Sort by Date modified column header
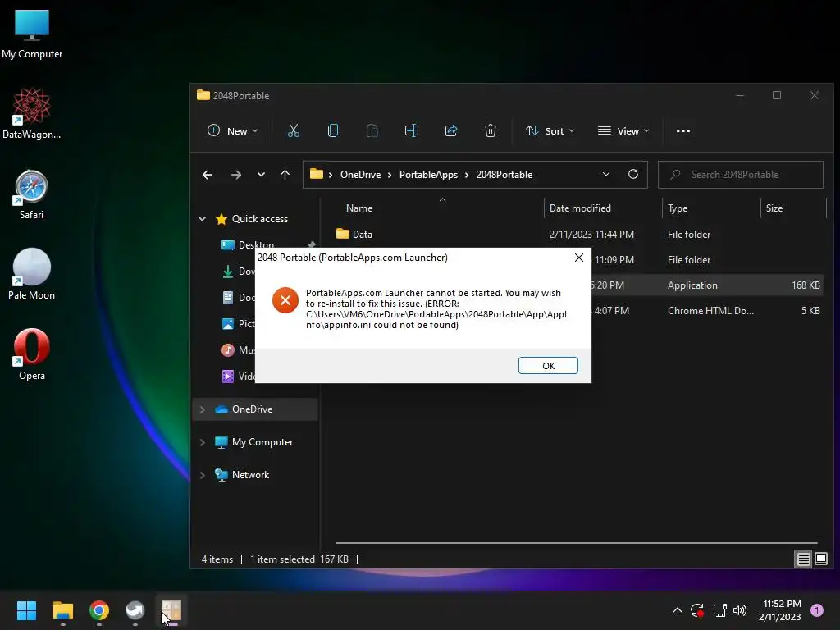The image size is (840, 630). 580,208
